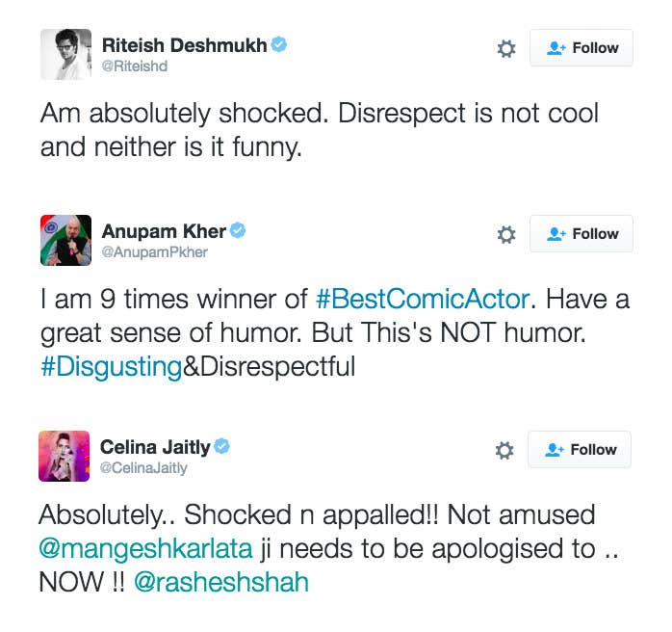
Task: Follow Anupam Kher
Action: click(582, 234)
